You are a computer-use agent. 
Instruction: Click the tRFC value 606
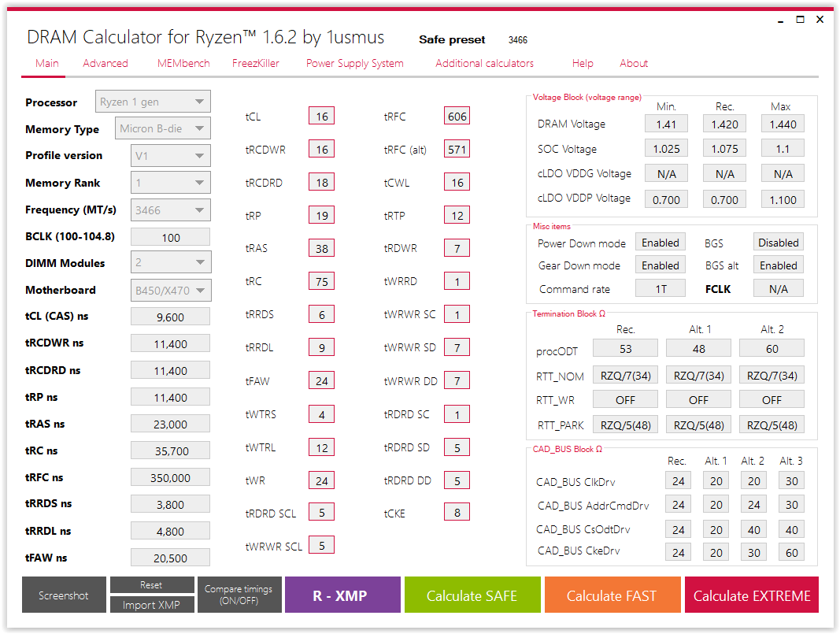click(457, 117)
